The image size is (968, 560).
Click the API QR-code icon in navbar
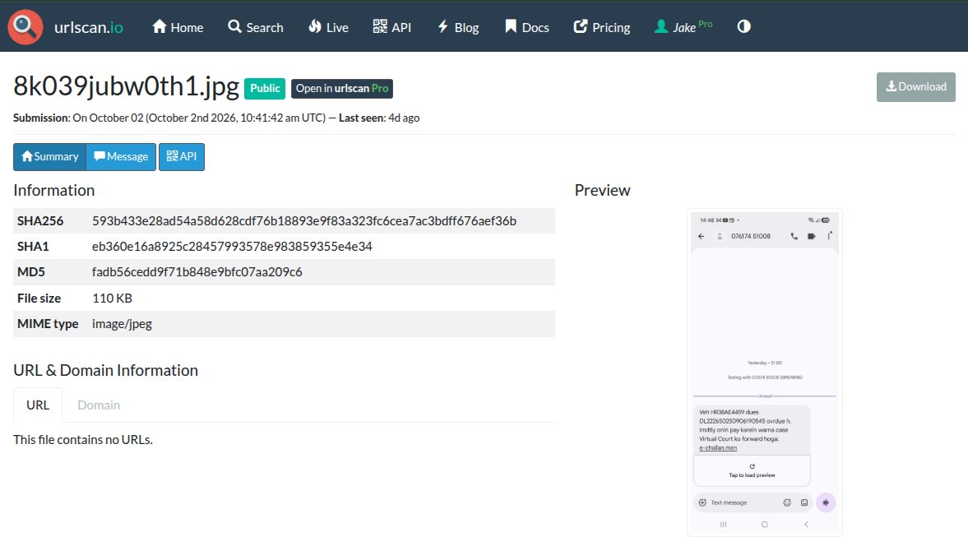pos(380,26)
